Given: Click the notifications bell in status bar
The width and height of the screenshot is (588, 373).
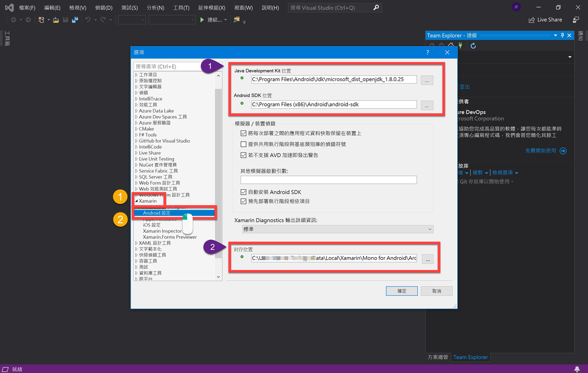Looking at the screenshot, I should [577, 369].
